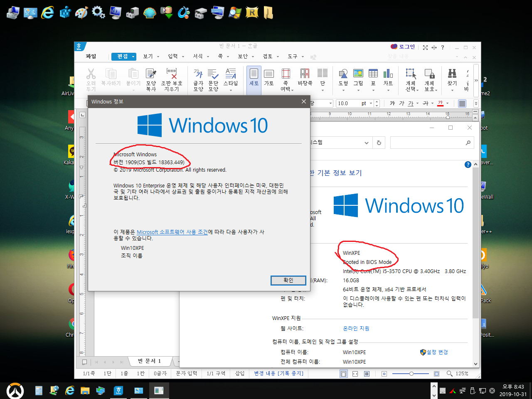Open the font size 10.0 pt dropdown
The width and height of the screenshot is (532, 399).
click(371, 103)
